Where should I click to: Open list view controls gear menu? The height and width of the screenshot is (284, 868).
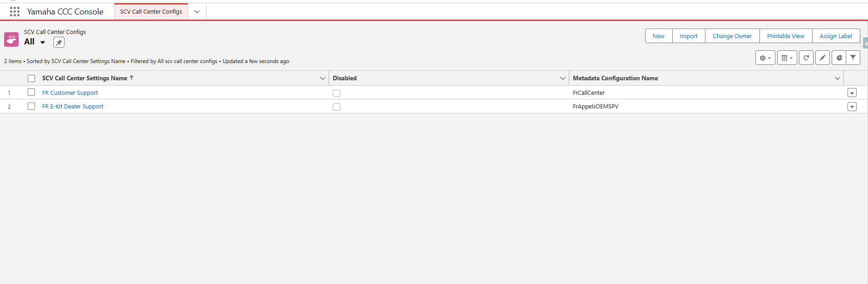[765, 58]
